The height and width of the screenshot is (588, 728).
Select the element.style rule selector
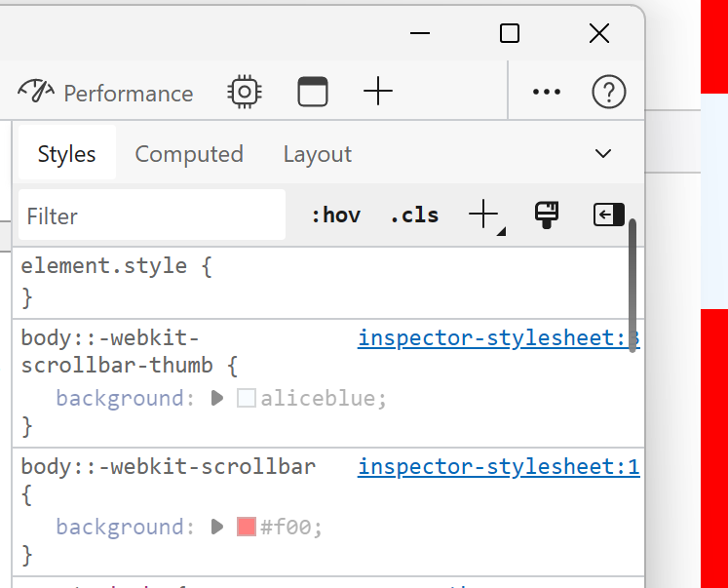(103, 266)
